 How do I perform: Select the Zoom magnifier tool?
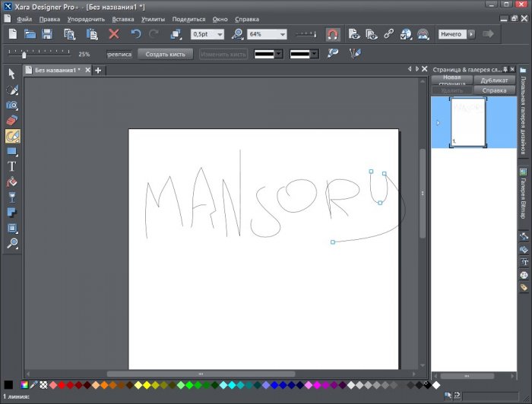(12, 244)
